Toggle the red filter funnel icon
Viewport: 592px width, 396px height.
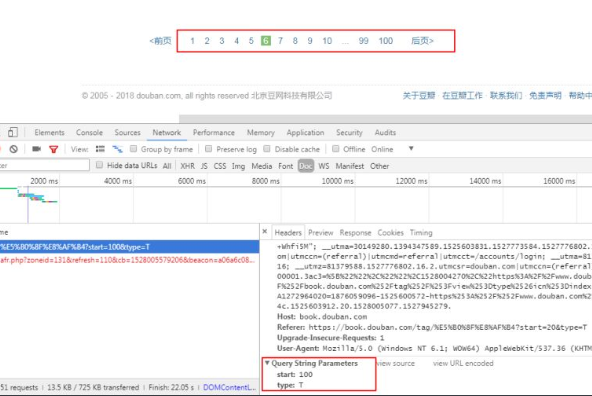click(x=54, y=149)
